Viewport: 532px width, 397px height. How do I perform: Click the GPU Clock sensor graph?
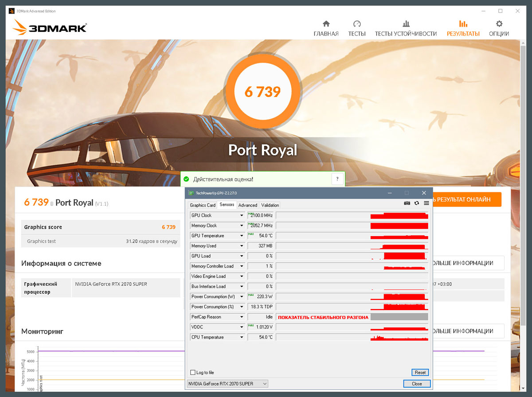(x=352, y=215)
